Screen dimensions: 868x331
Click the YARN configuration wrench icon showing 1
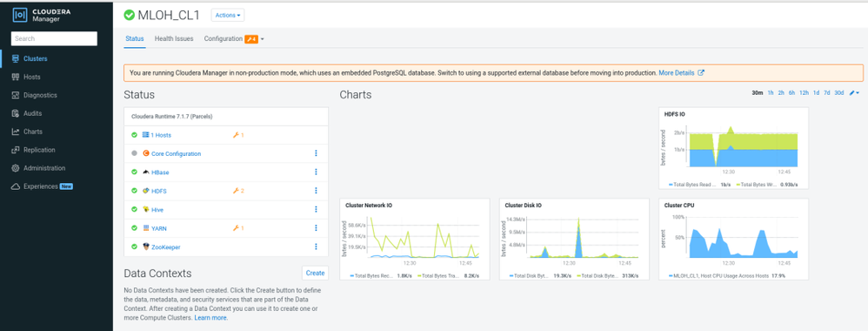[x=236, y=228]
